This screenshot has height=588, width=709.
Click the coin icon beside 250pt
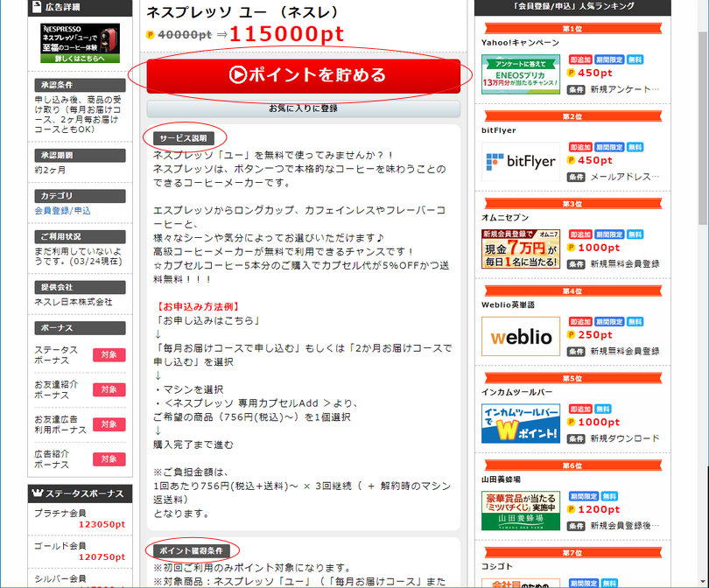tap(571, 335)
